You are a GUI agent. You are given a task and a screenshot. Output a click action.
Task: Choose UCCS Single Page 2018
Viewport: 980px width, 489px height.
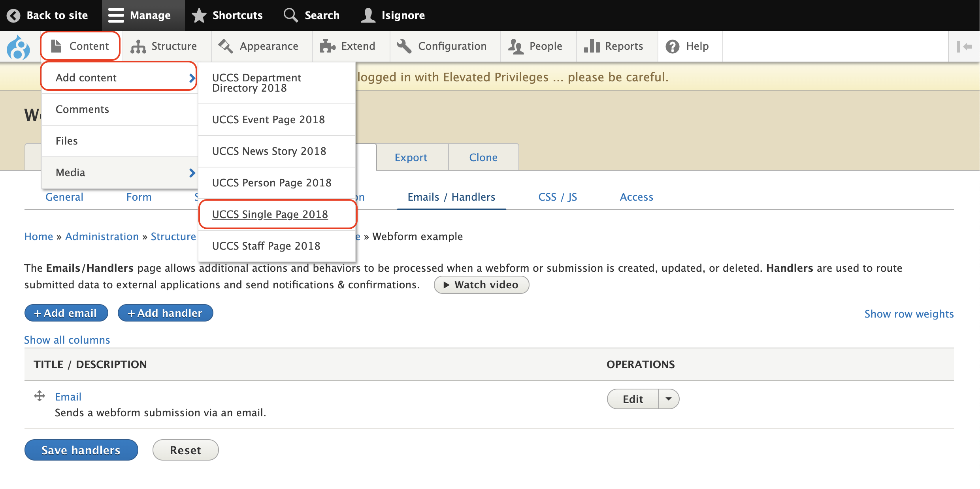coord(277,214)
